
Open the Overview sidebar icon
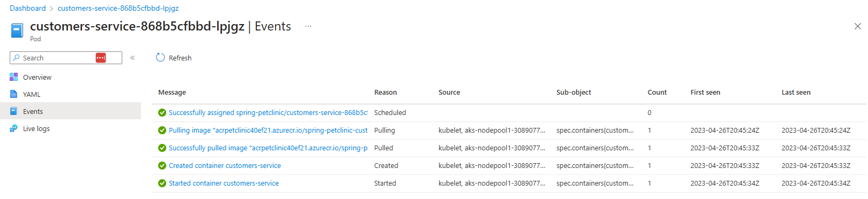[14, 77]
